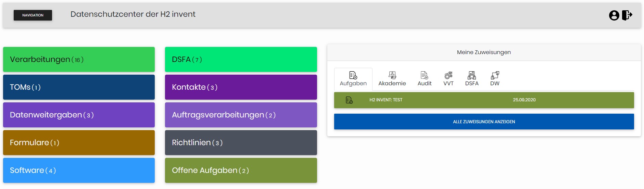The image size is (644, 189).
Task: Switch to the VVT tab
Action: [x=448, y=79]
